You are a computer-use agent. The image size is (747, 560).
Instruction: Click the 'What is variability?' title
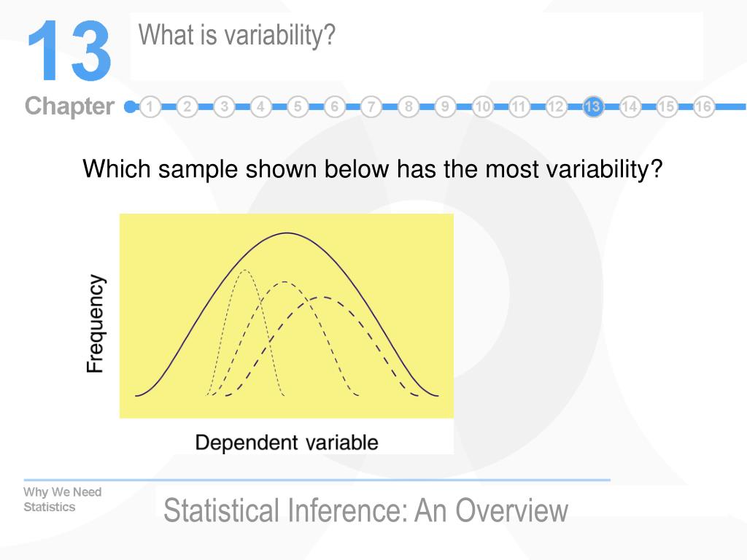(x=237, y=36)
